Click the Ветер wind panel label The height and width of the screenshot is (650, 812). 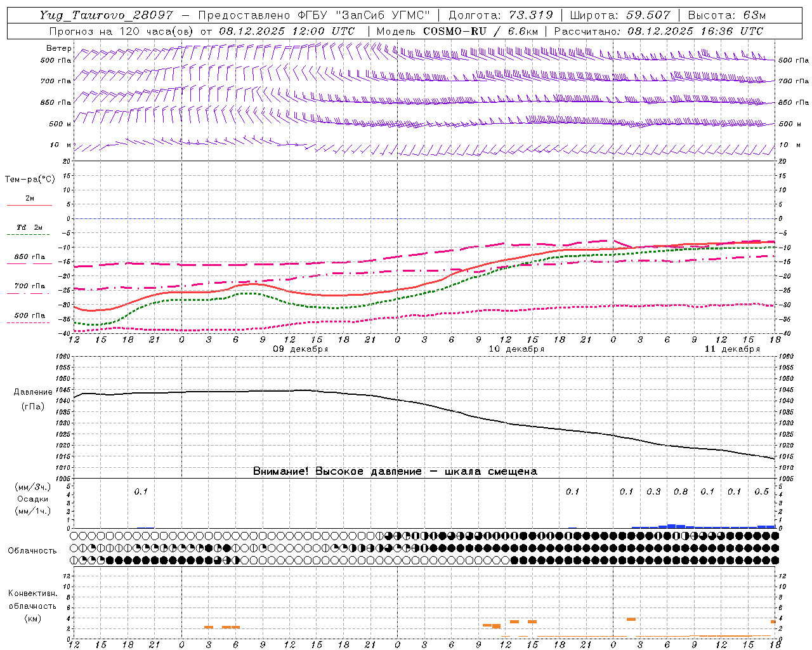tap(58, 48)
